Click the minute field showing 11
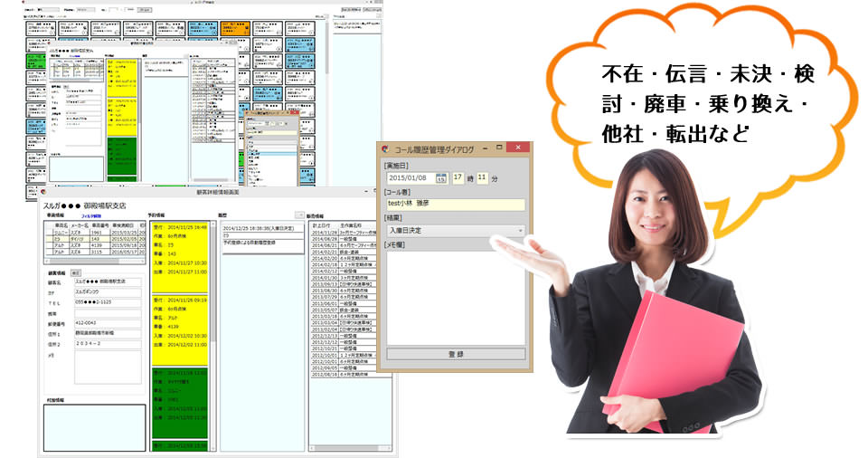 482,177
